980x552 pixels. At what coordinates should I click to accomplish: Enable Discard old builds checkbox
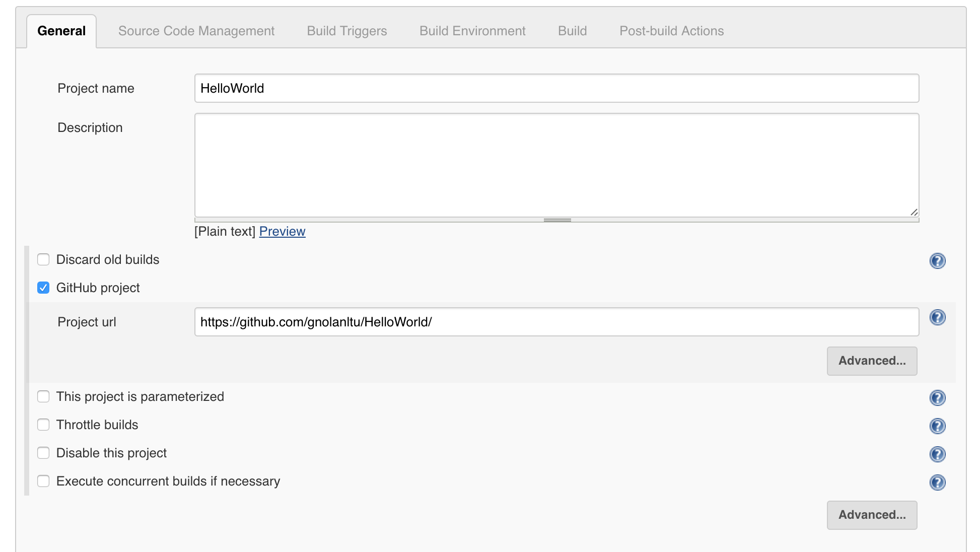coord(43,259)
